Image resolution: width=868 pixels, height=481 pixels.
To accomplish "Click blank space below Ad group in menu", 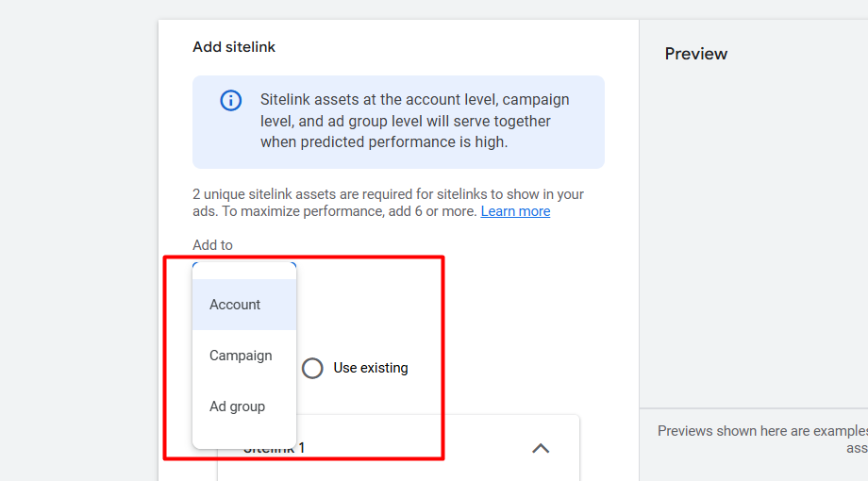I will tap(243, 438).
